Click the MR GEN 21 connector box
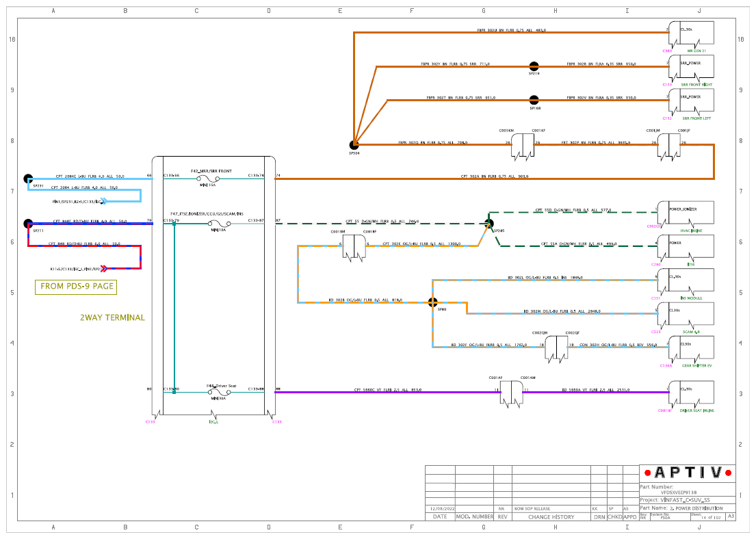The image size is (756, 539). pyautogui.click(x=692, y=34)
